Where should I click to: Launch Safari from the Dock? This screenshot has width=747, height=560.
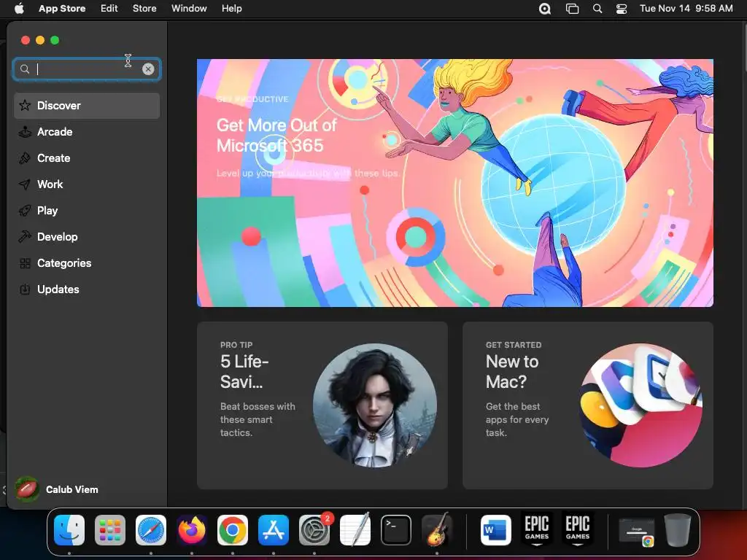(151, 530)
